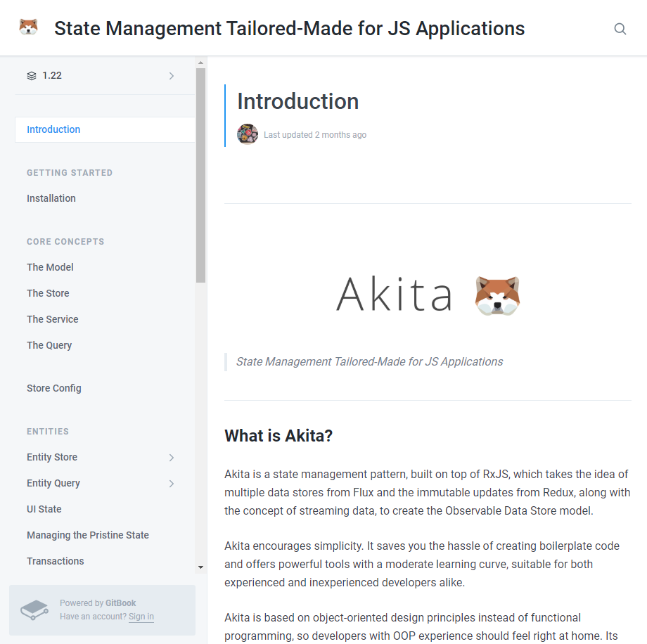Click the 'GETTING STARTED' section label
Viewport: 647px width, 644px height.
click(x=70, y=173)
